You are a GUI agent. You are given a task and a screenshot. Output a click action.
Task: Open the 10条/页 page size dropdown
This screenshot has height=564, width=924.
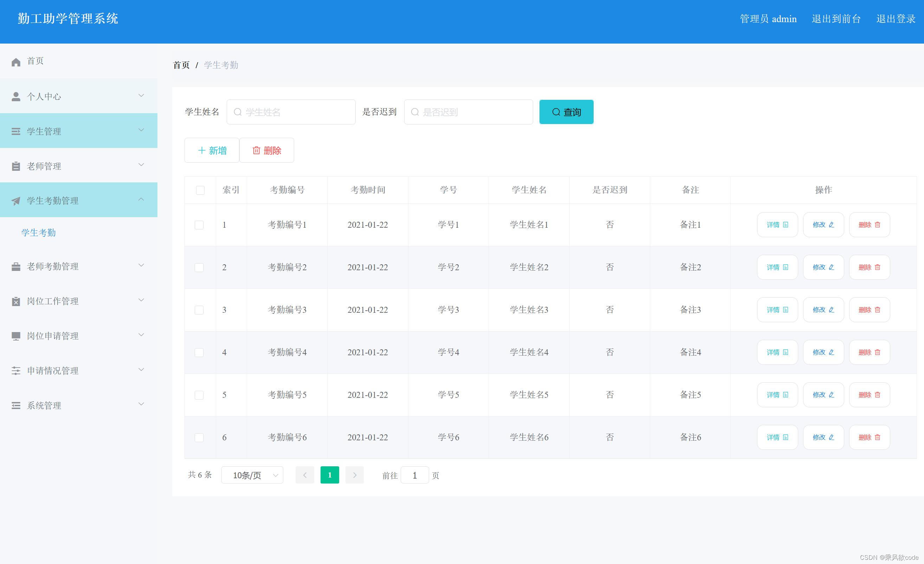pyautogui.click(x=252, y=475)
